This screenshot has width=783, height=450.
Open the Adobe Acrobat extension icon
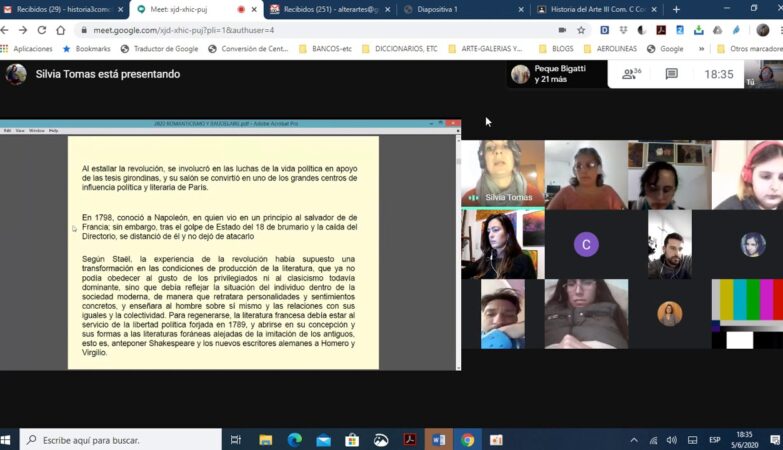661,30
